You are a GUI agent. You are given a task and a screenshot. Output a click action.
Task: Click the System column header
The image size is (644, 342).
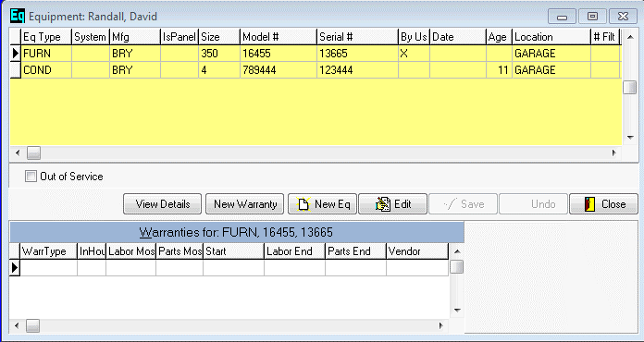pos(91,37)
